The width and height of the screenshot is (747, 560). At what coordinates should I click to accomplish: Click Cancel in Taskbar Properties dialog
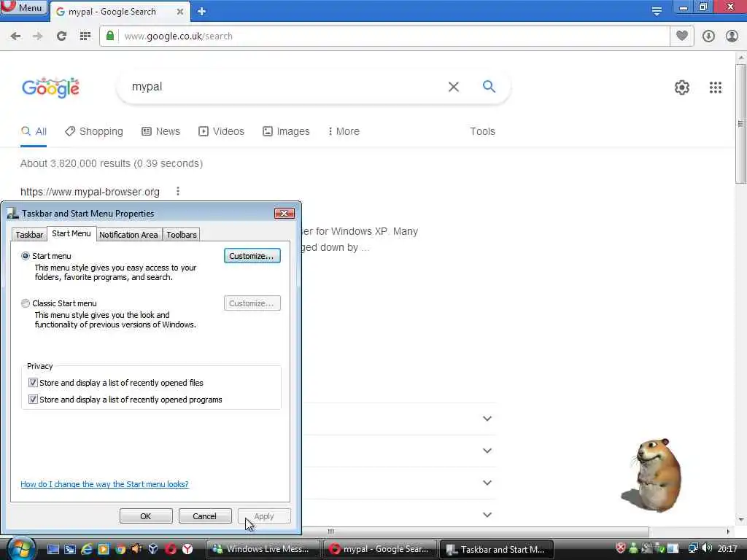pos(205,516)
